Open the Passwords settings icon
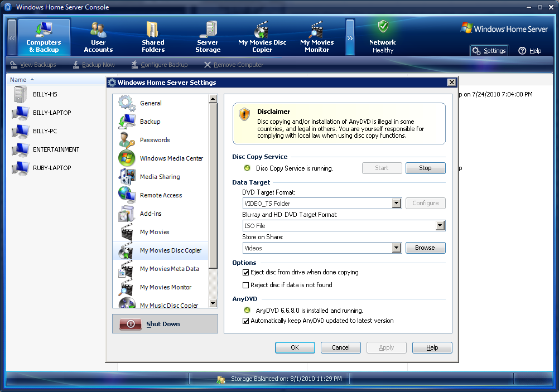The image size is (559, 392). click(127, 140)
